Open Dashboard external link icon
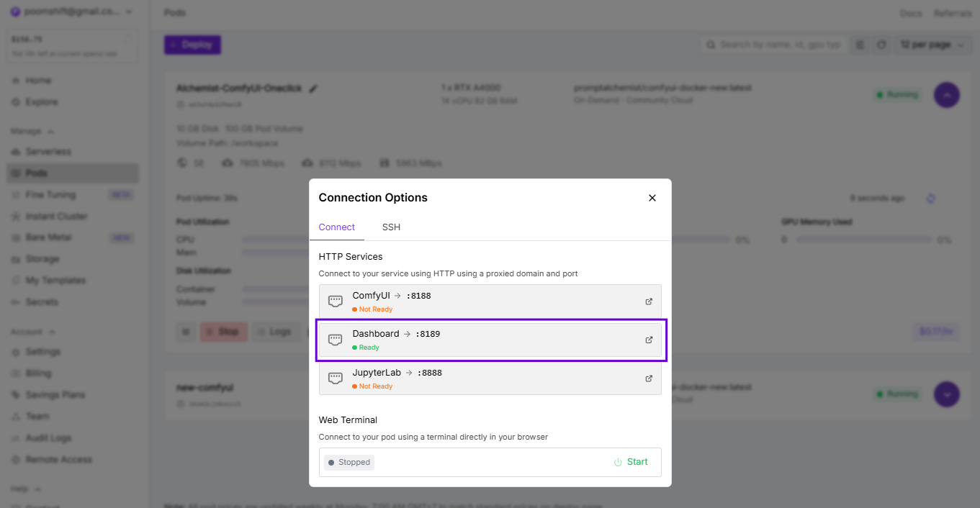 649,340
